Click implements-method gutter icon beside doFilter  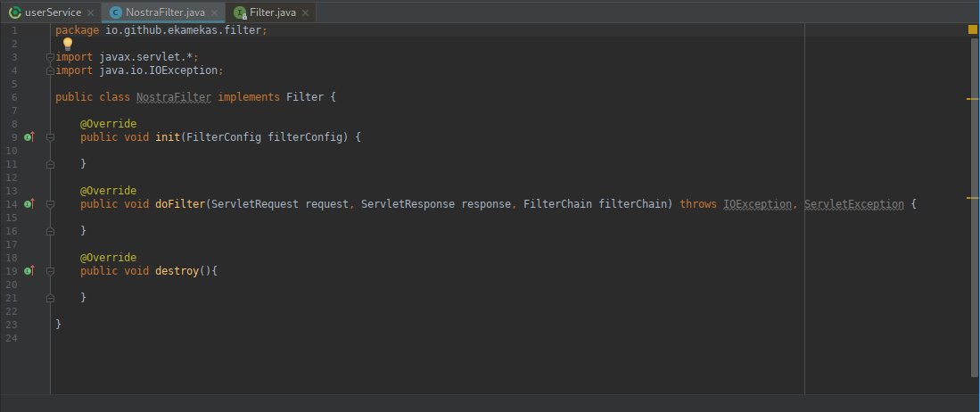(x=29, y=204)
